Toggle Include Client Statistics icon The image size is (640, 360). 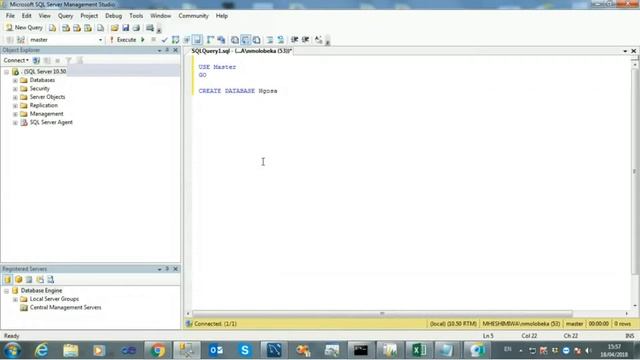(221, 40)
